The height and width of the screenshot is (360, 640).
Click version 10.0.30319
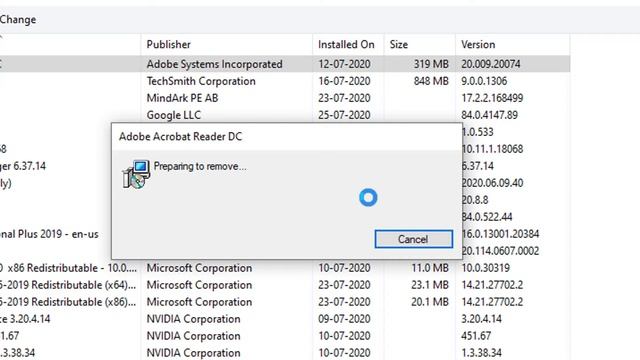pos(486,268)
